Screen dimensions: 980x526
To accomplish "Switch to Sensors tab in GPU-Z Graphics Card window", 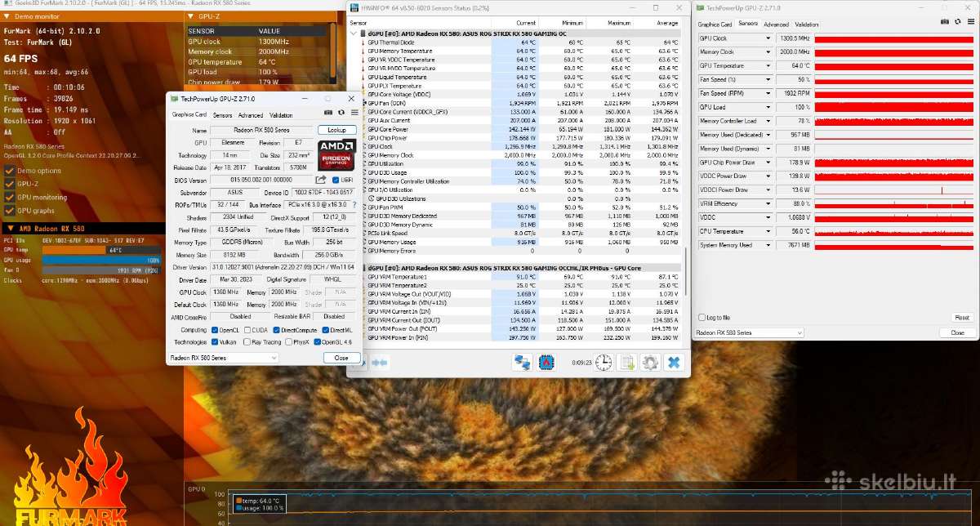I will (x=222, y=115).
